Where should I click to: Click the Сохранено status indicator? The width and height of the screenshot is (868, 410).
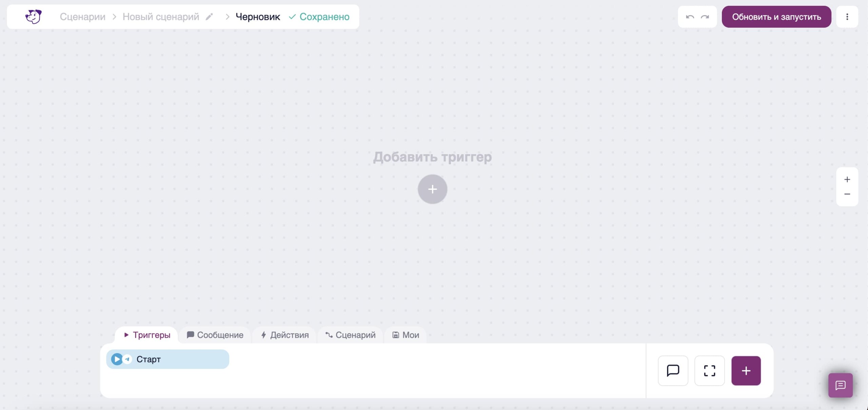319,17
